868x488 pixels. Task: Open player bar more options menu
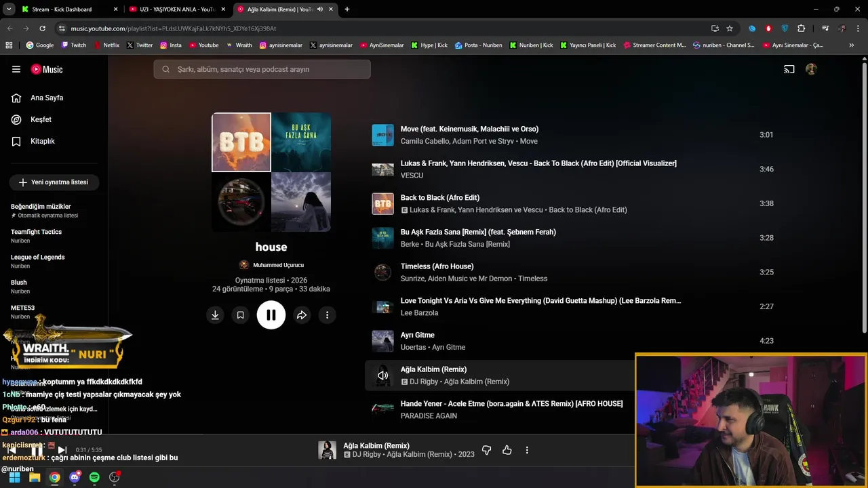(x=527, y=450)
